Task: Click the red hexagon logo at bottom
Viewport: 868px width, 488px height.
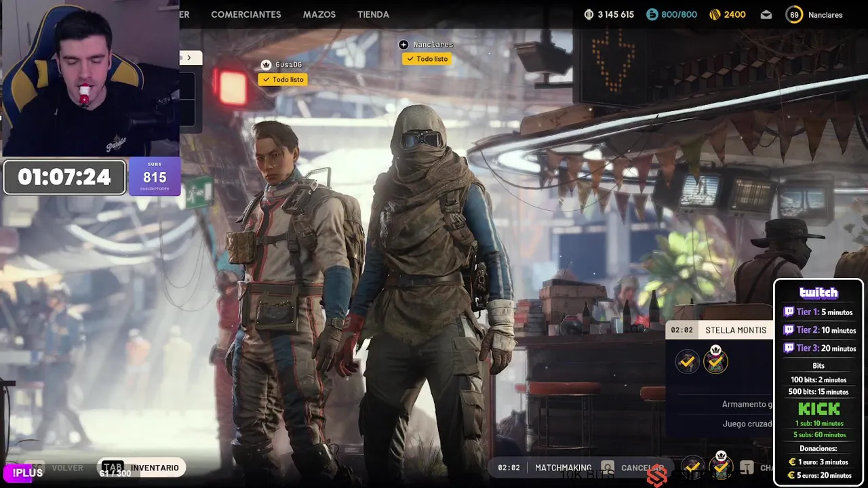Action: click(656, 477)
